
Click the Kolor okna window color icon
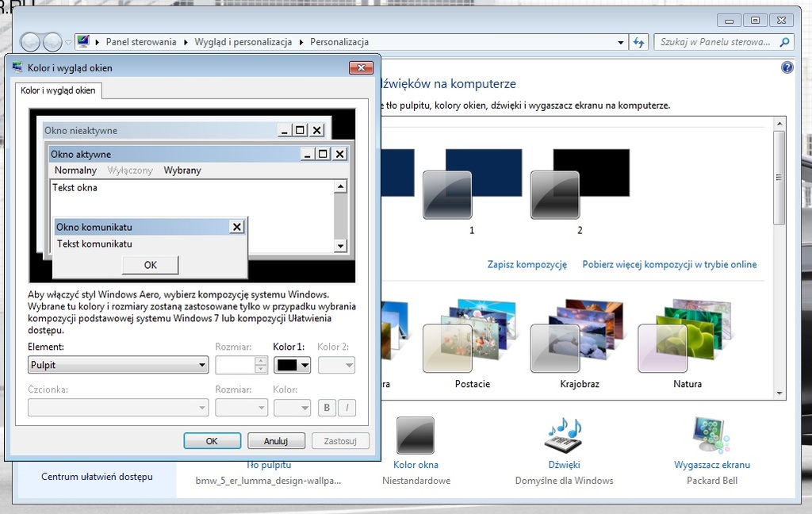click(416, 436)
